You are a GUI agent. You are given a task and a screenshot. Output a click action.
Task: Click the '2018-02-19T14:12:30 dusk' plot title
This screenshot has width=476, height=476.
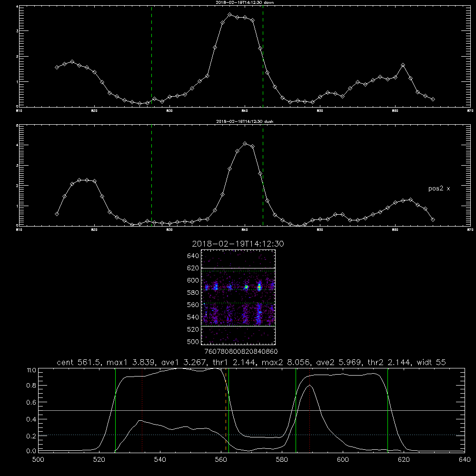click(x=245, y=121)
